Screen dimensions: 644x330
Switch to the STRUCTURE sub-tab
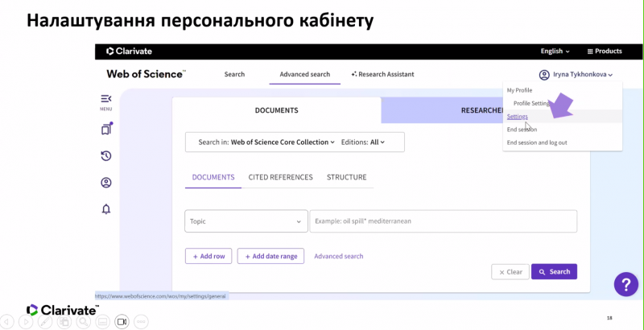[347, 177]
